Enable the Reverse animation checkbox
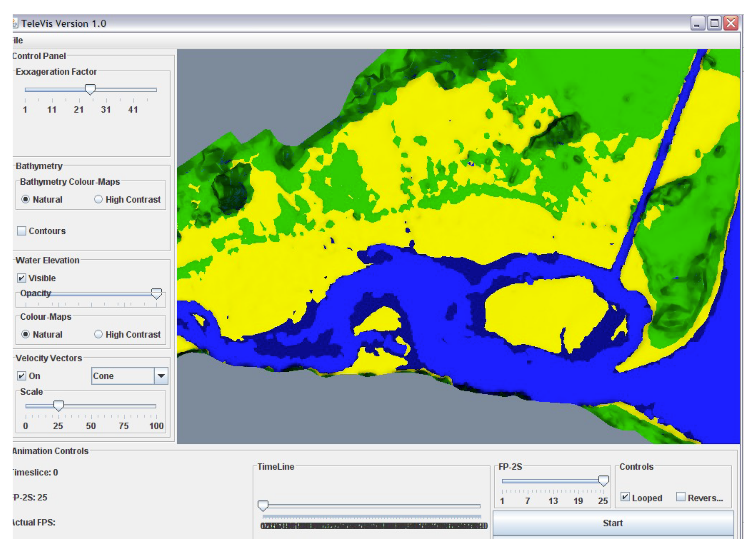The image size is (756, 554). point(681,497)
